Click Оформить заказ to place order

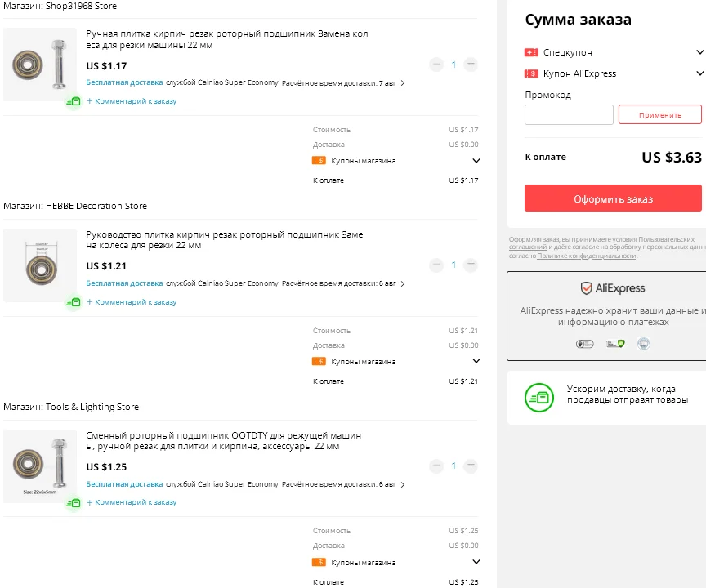613,198
